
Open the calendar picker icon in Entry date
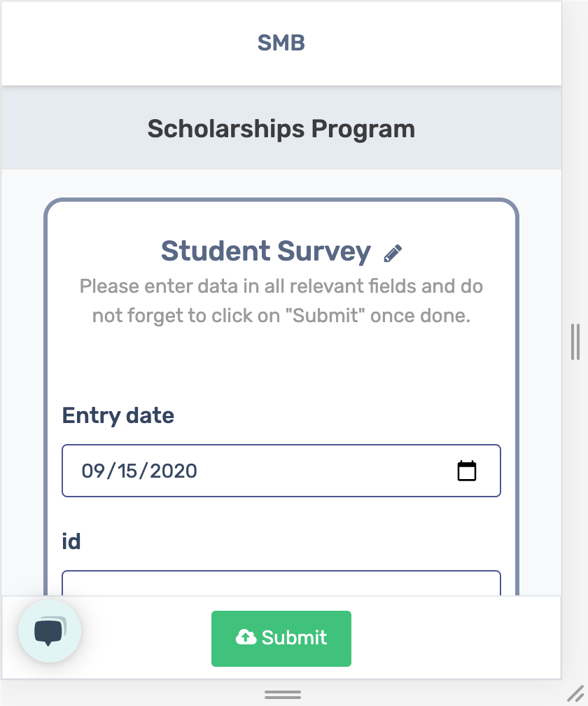[x=466, y=471]
